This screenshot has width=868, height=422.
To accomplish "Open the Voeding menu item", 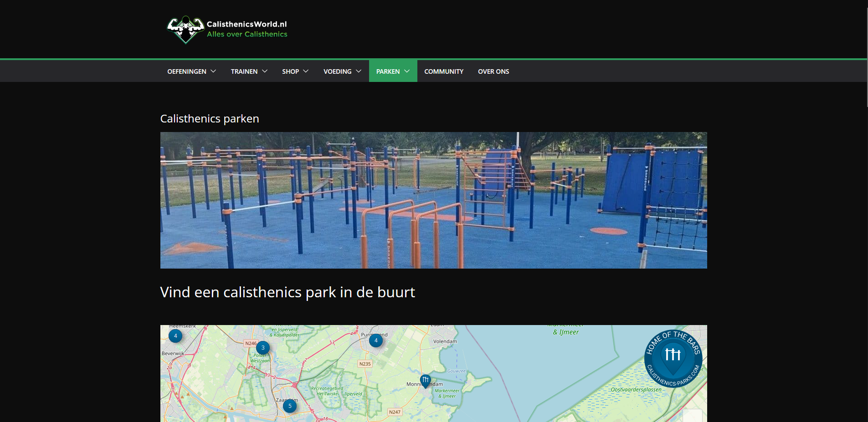I will [x=337, y=71].
